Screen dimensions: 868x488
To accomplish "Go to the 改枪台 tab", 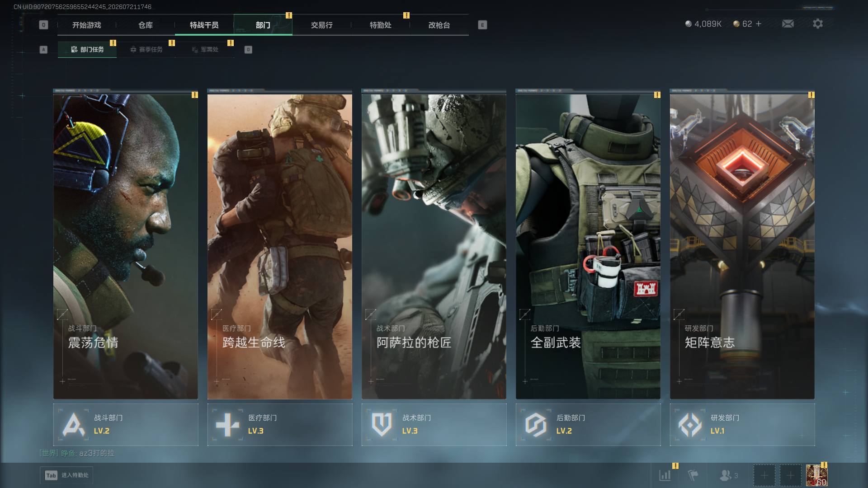I will point(439,25).
